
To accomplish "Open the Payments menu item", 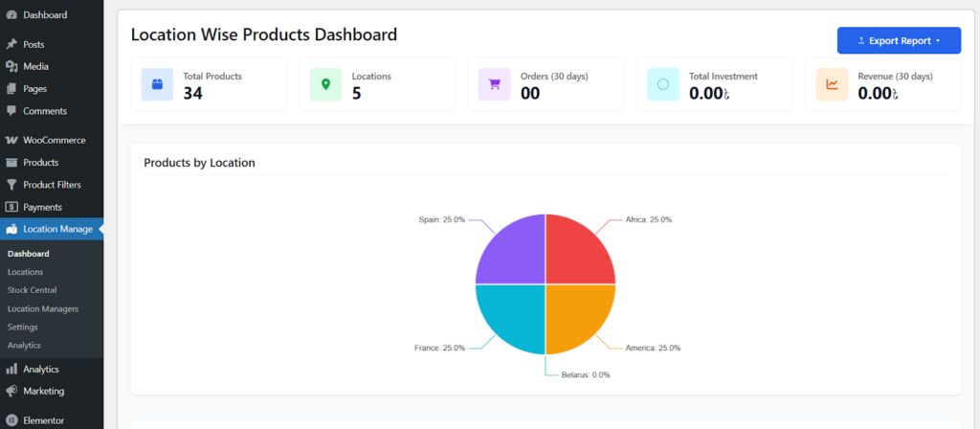I will click(x=42, y=207).
